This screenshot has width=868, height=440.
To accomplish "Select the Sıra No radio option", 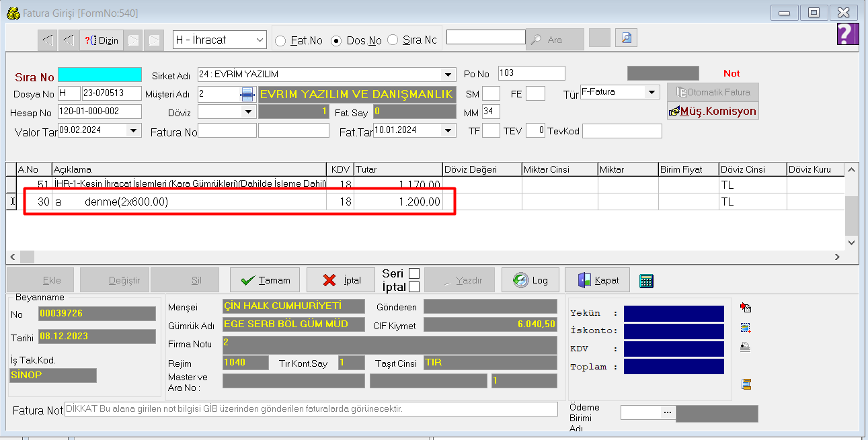I will [393, 40].
